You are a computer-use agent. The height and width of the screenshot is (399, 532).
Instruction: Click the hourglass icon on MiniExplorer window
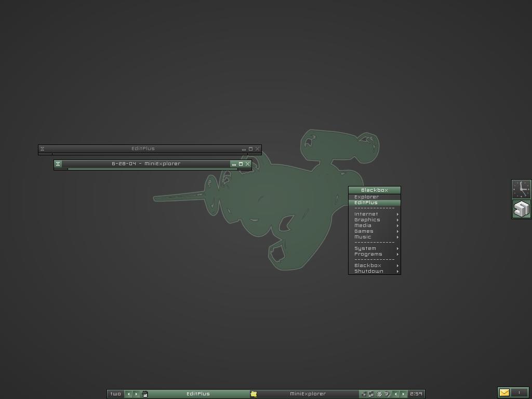[x=58, y=164]
